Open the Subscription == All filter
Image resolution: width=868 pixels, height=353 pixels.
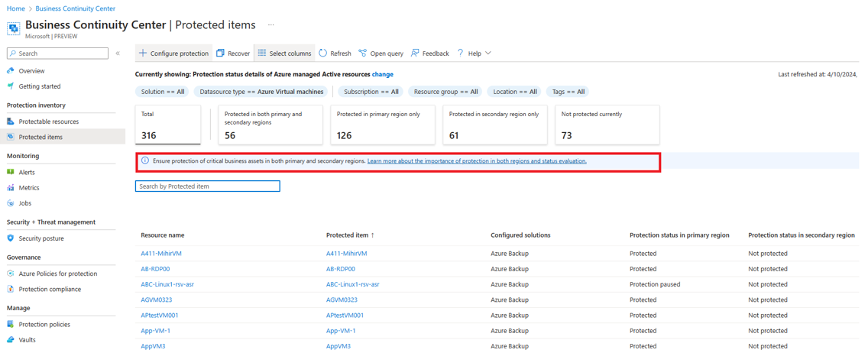[371, 91]
